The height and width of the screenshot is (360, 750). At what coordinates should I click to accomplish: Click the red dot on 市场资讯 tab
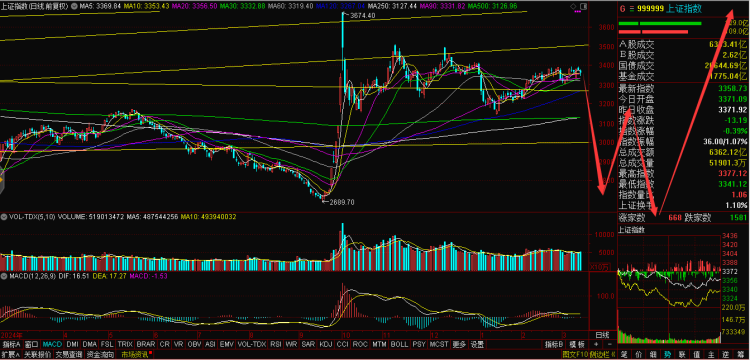click(x=151, y=353)
